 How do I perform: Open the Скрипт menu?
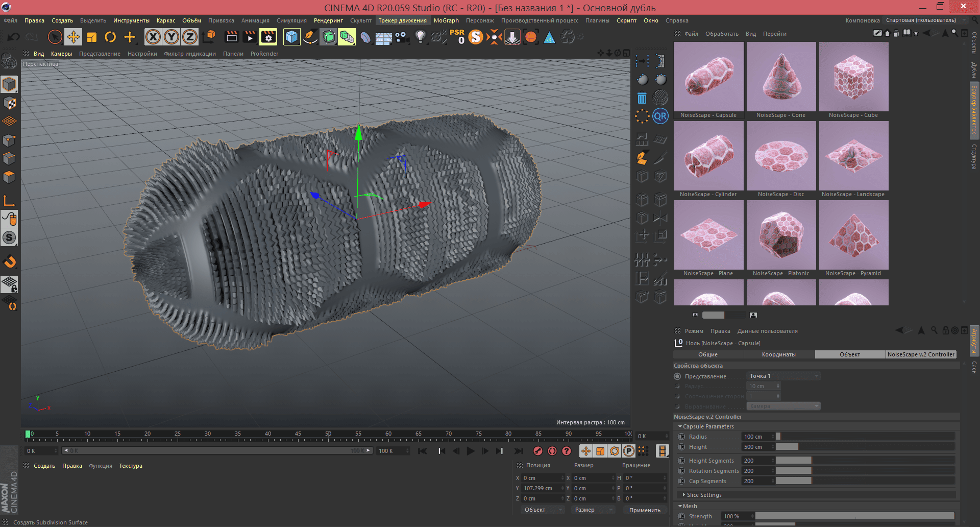626,20
